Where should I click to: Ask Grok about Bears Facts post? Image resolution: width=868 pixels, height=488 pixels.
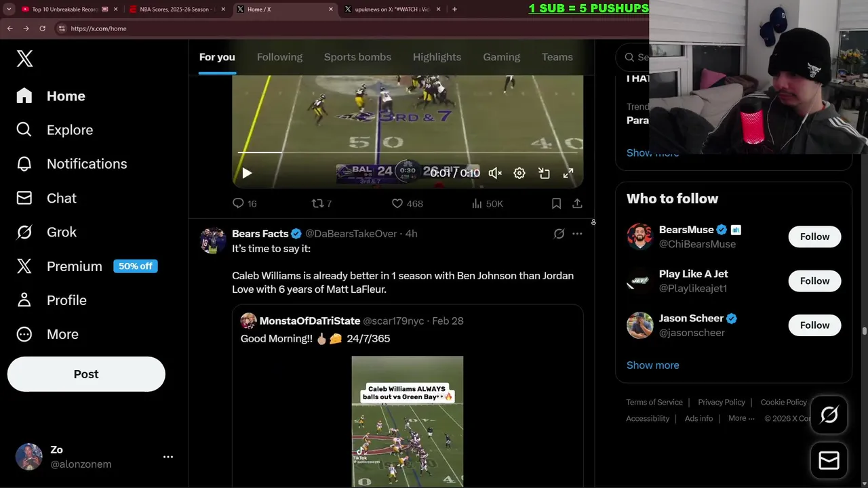click(x=559, y=234)
